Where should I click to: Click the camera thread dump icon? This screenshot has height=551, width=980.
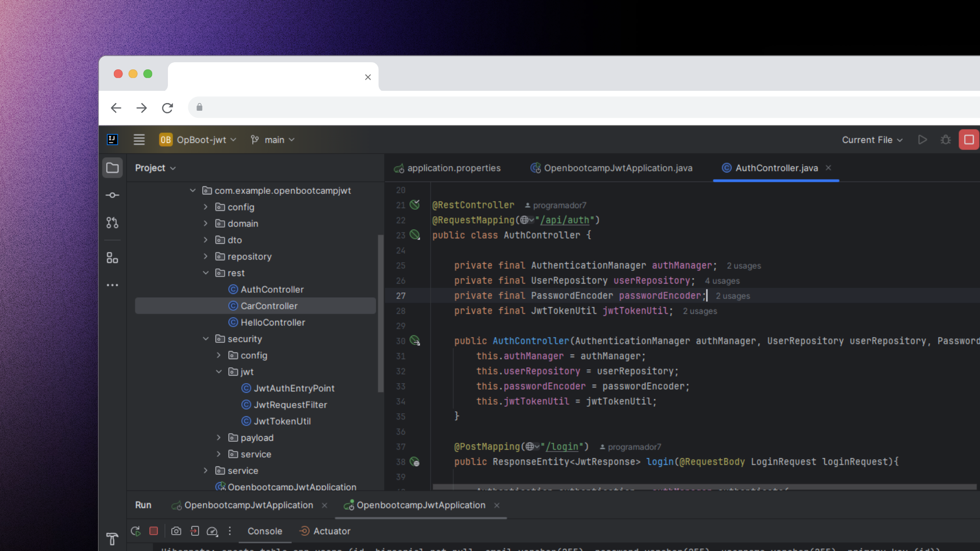pos(176,531)
